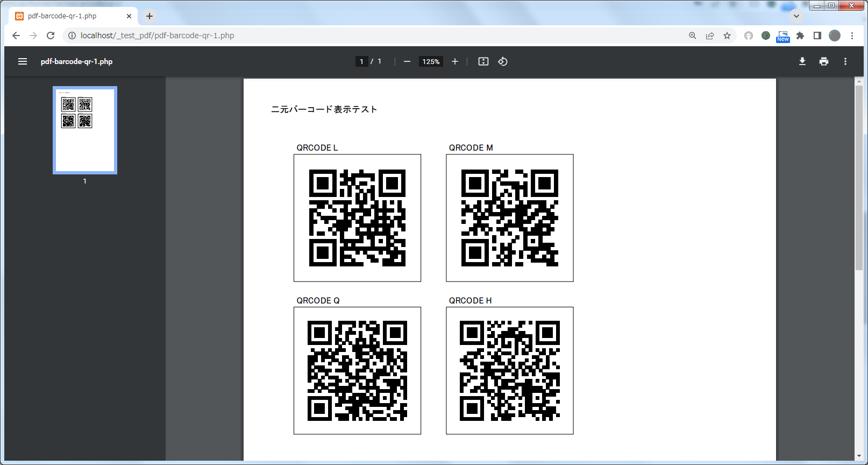Toggle the PDF sidebar menu icon
Screen dimensions: 868x465
coord(23,61)
